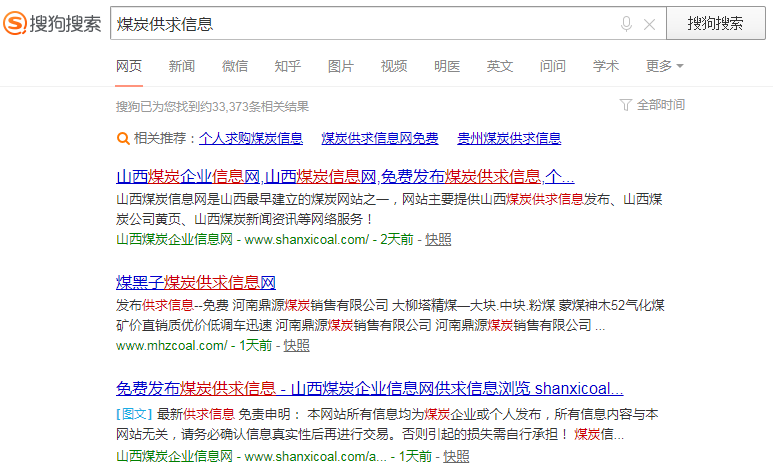
Task: Click the result count text 约33,373条相关结果
Action: 254,106
